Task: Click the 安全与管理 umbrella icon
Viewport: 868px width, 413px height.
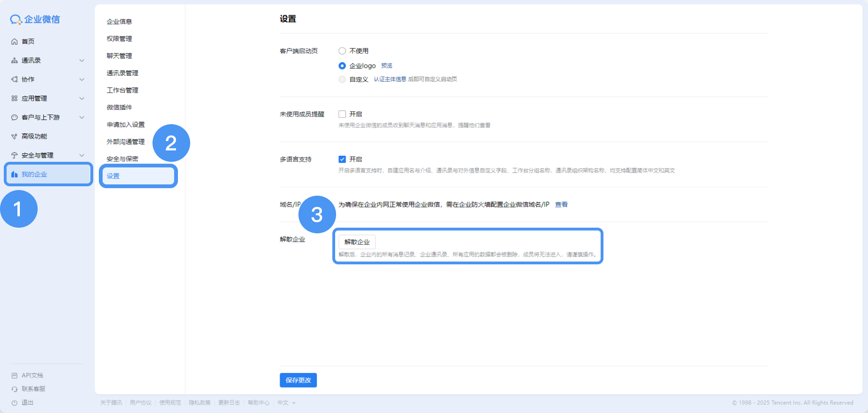Action: 15,155
